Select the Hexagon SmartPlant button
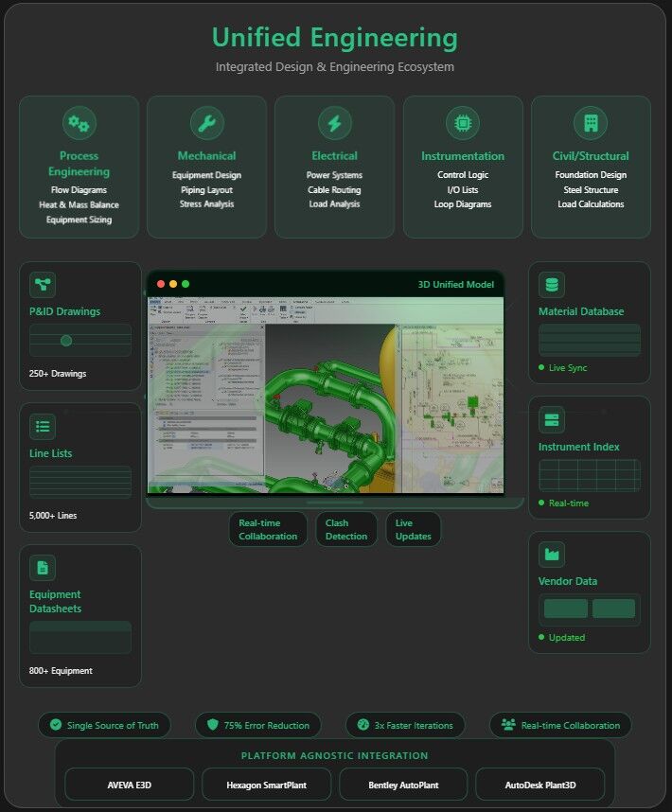 [x=266, y=785]
